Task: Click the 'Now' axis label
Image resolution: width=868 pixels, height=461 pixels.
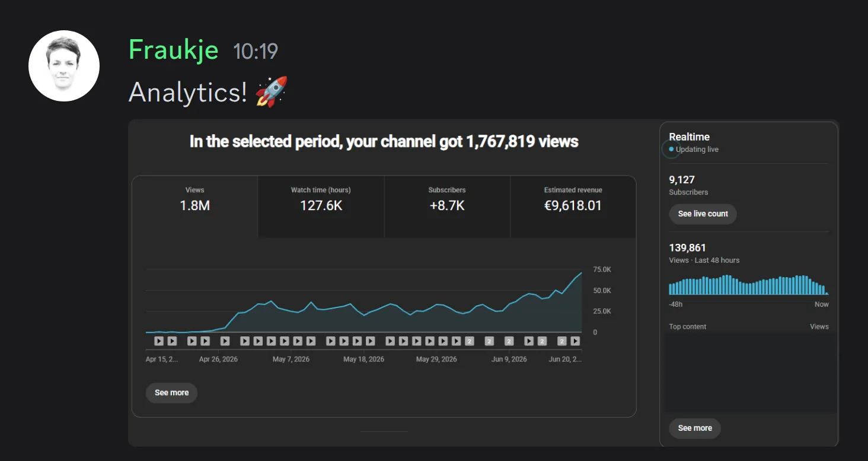Action: (x=822, y=304)
